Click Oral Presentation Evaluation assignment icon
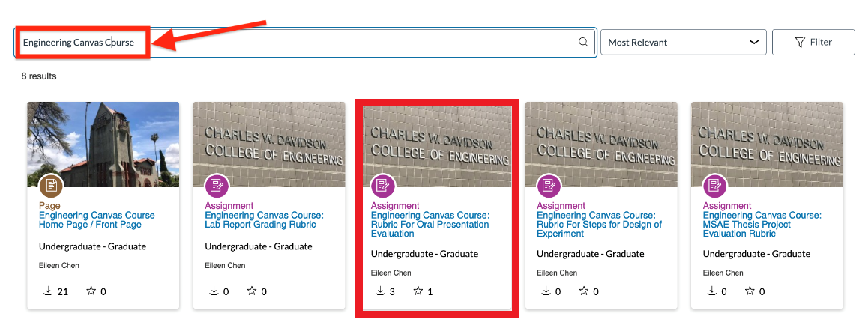This screenshot has height=334, width=868. 383,186
